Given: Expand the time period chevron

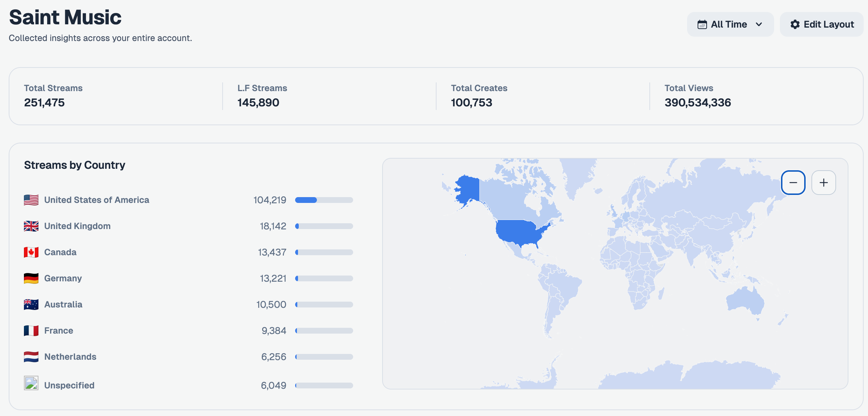Looking at the screenshot, I should 759,24.
